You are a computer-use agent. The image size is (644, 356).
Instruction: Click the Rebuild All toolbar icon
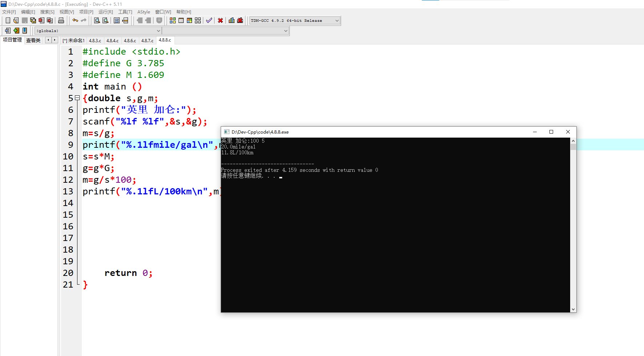[x=198, y=20]
